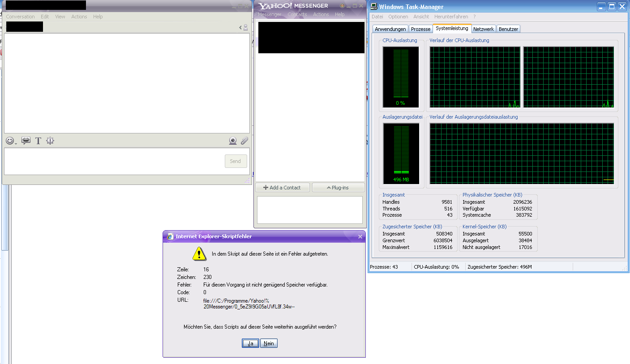Open Actions menu in Yahoo Messenger window
The height and width of the screenshot is (364, 630).
pos(321,14)
